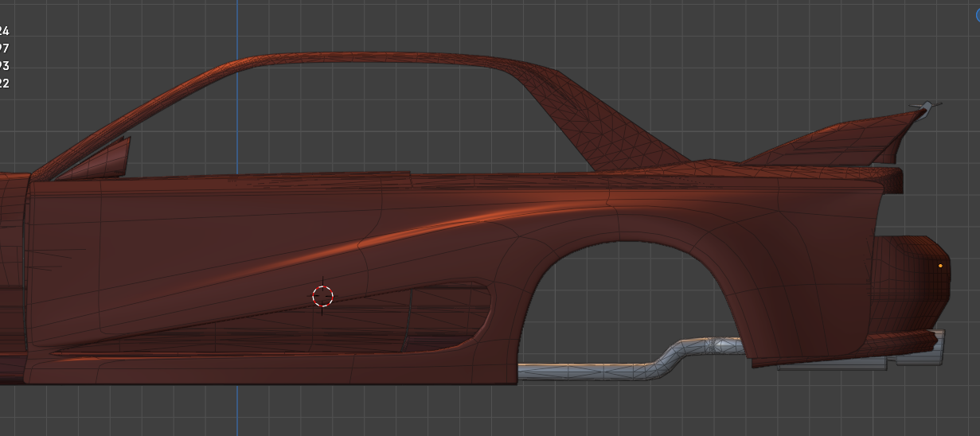Click the statistics value ending in 24
The image size is (980, 436).
tap(4, 31)
